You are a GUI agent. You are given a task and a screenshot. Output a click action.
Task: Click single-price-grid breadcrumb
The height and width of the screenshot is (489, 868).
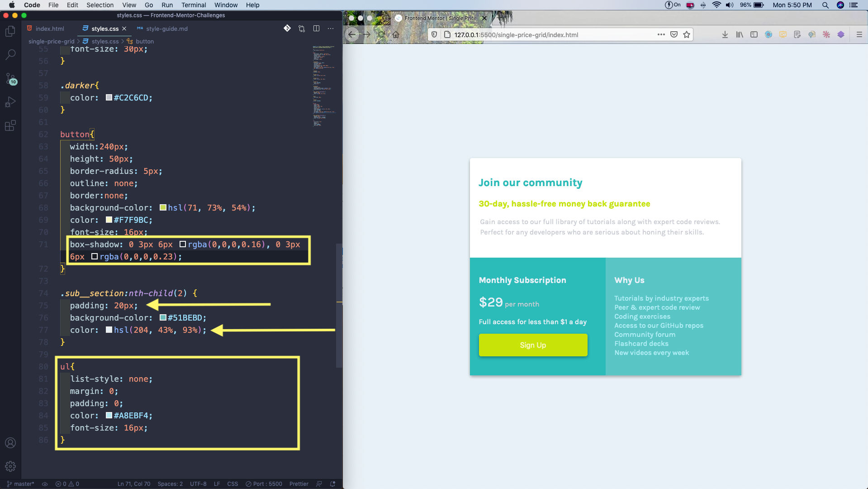coord(51,41)
